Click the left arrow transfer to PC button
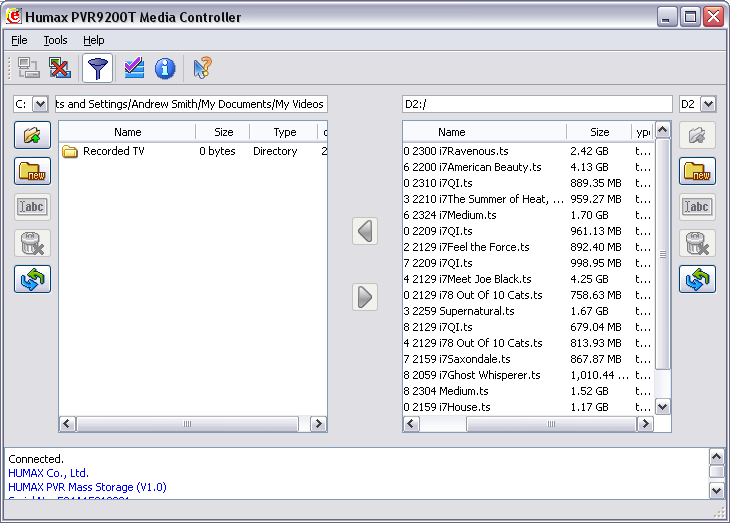The height and width of the screenshot is (523, 730). 365,231
